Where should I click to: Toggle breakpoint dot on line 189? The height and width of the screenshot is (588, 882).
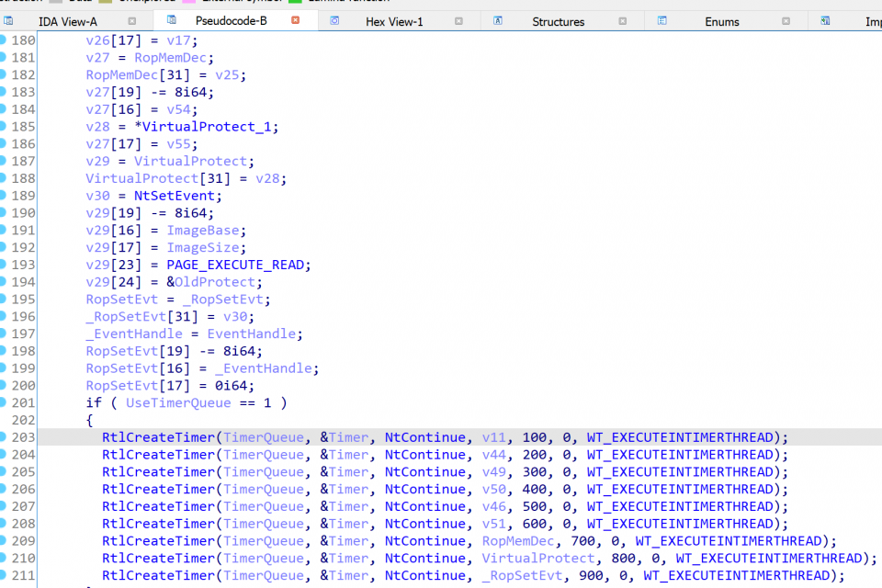pos(2,195)
